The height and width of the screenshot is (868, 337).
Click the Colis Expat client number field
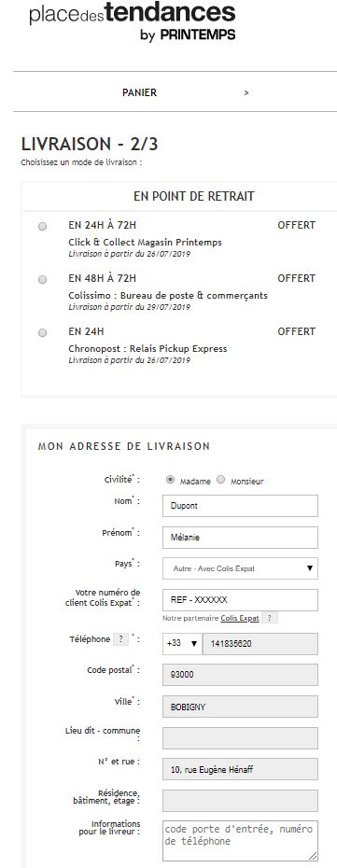(x=240, y=600)
